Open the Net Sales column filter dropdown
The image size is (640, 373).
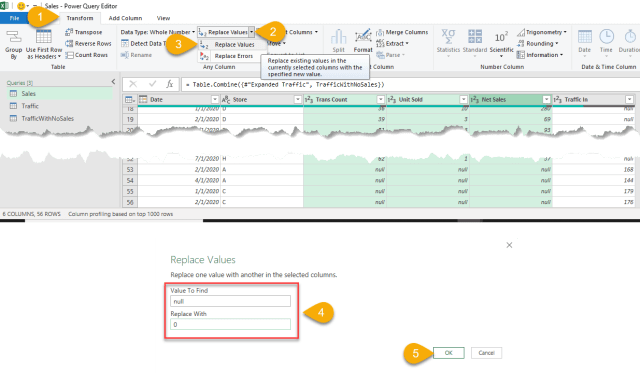547,99
